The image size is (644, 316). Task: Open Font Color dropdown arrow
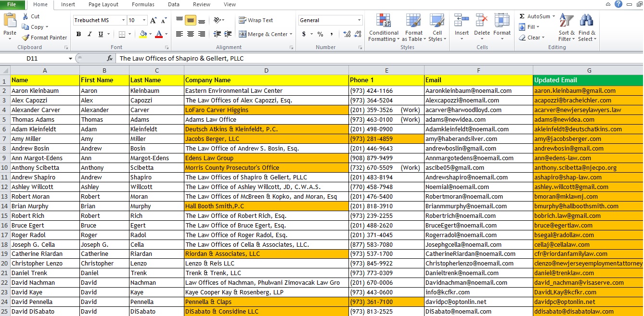point(167,34)
